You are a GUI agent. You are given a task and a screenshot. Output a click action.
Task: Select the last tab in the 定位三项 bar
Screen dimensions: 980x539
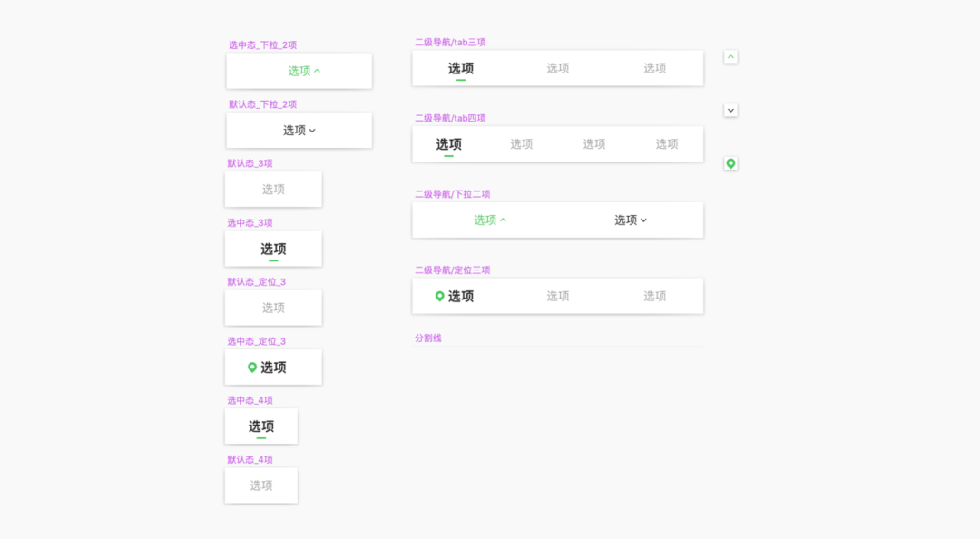click(x=655, y=297)
